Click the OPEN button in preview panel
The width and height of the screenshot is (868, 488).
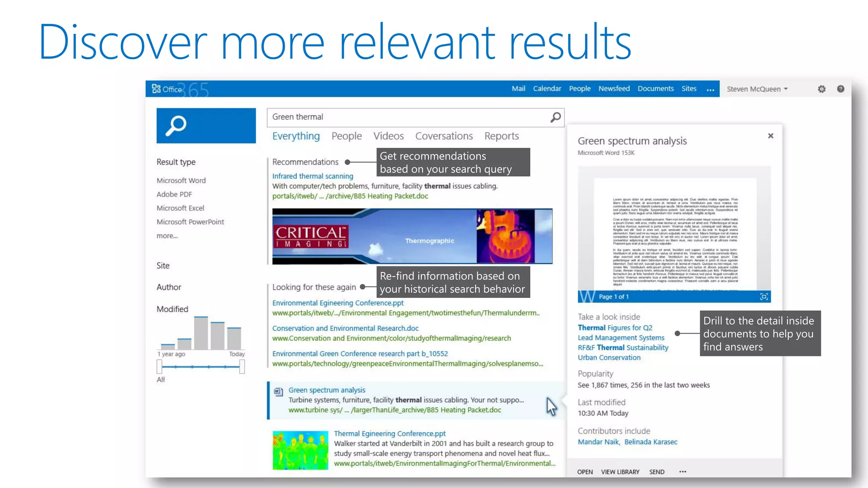(584, 471)
